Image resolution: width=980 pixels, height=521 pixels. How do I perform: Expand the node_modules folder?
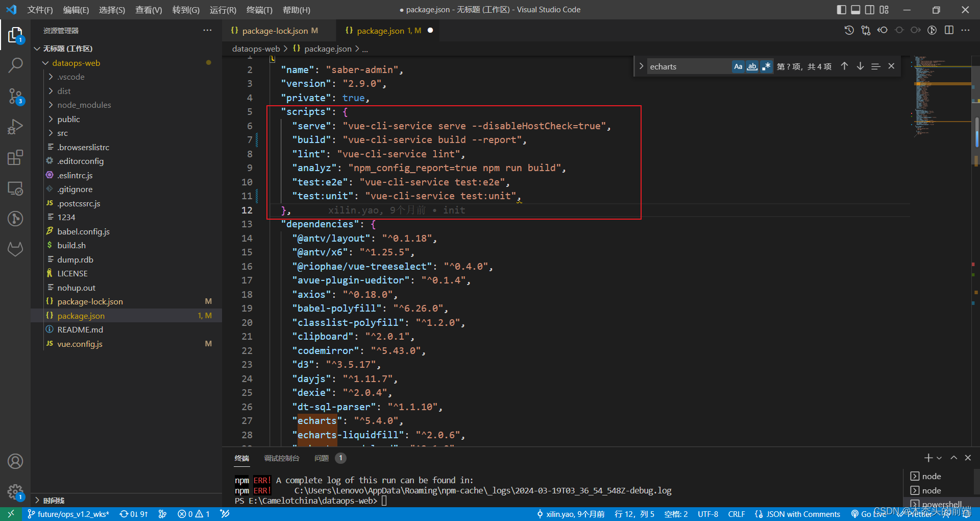84,105
